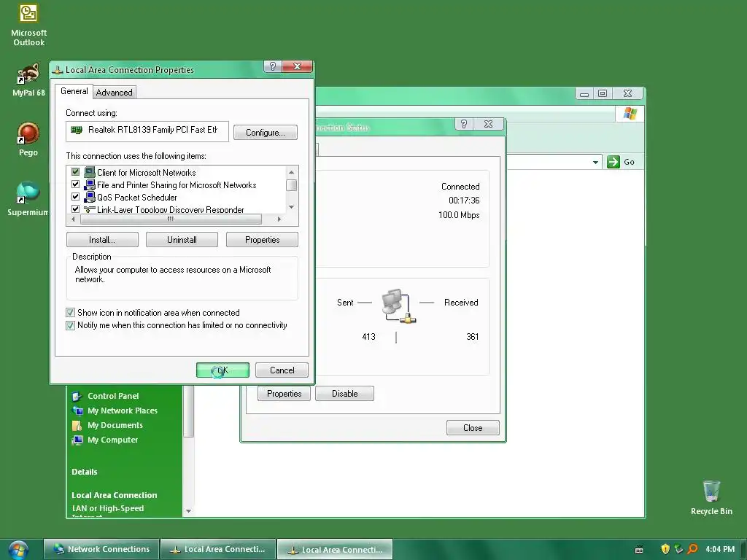Image resolution: width=747 pixels, height=560 pixels.
Task: Click the QoS Packet Scheduler icon
Action: pos(90,197)
